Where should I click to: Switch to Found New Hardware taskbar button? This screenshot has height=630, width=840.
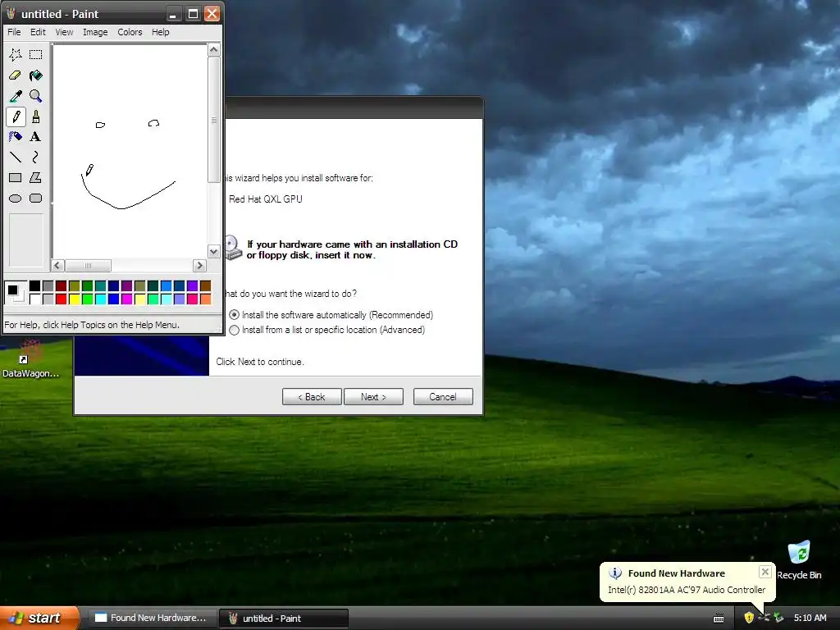(152, 619)
